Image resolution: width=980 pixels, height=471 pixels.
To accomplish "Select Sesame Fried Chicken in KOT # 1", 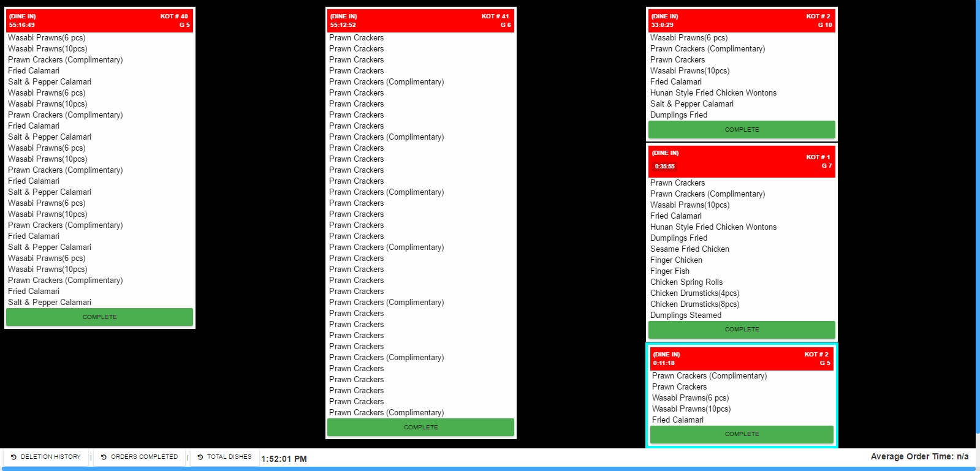I will point(689,249).
